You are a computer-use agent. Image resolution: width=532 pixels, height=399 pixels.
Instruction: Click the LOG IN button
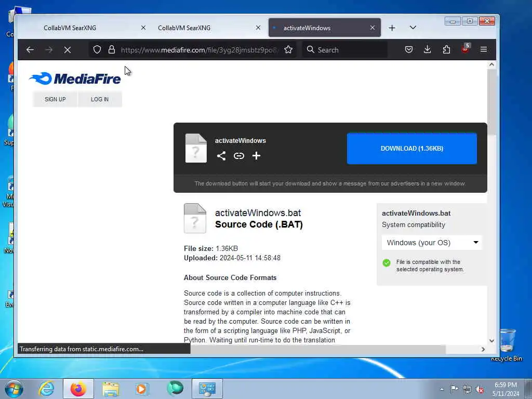[x=100, y=99]
